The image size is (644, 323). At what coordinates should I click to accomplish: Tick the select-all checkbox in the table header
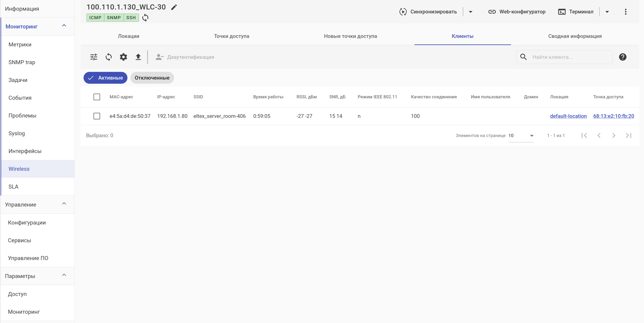click(97, 97)
